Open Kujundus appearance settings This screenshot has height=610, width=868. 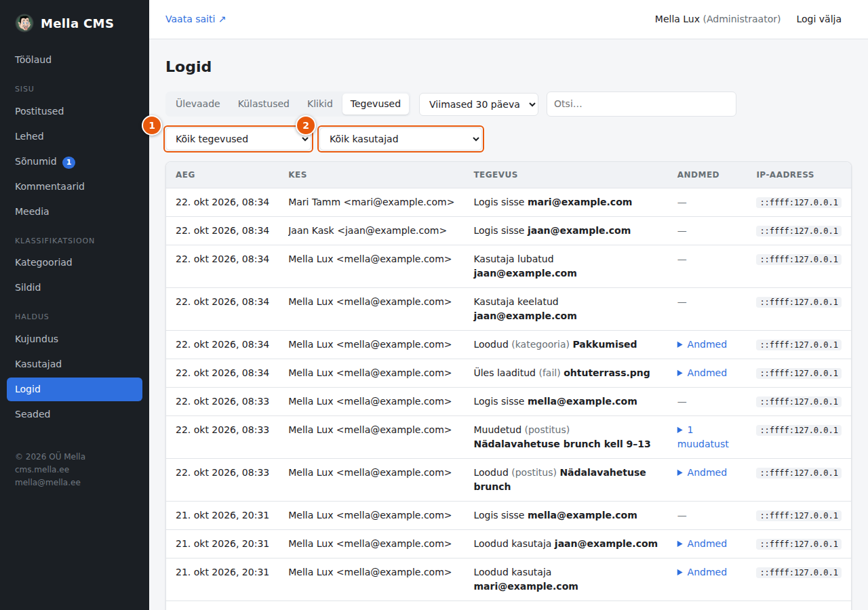[75, 339]
